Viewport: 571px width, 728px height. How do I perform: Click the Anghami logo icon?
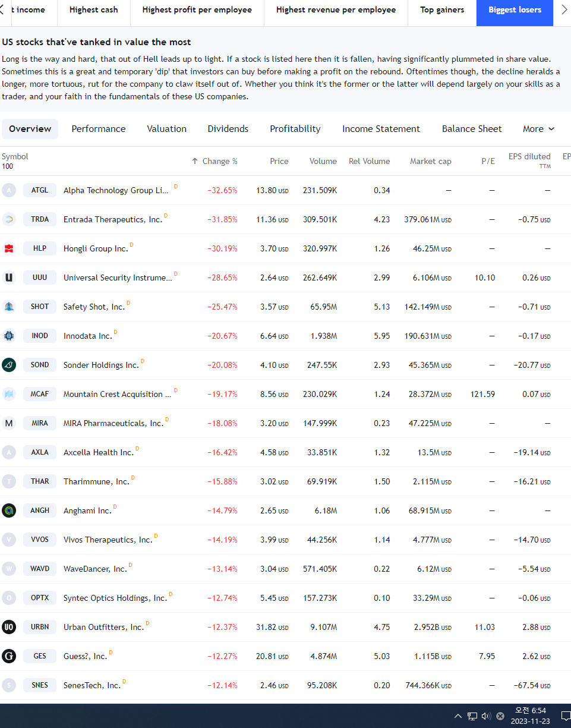click(x=8, y=510)
